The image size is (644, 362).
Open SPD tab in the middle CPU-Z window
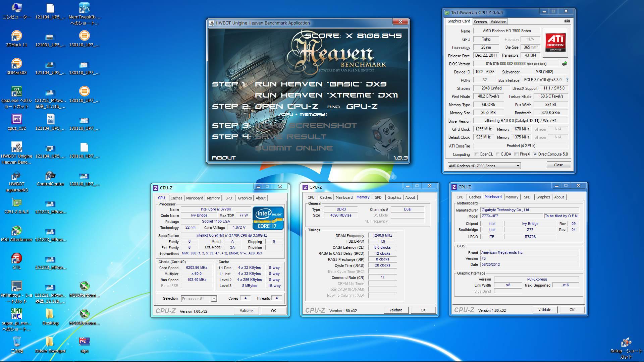[378, 197]
